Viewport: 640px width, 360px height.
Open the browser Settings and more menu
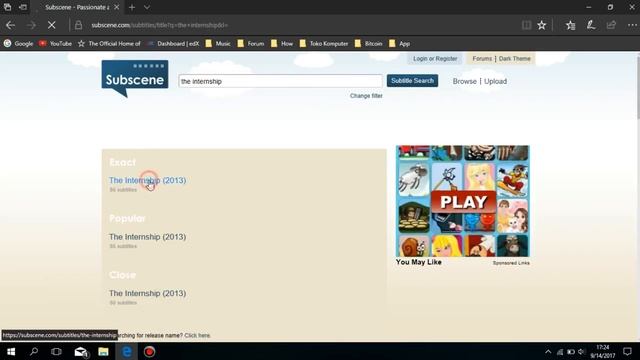[632, 25]
